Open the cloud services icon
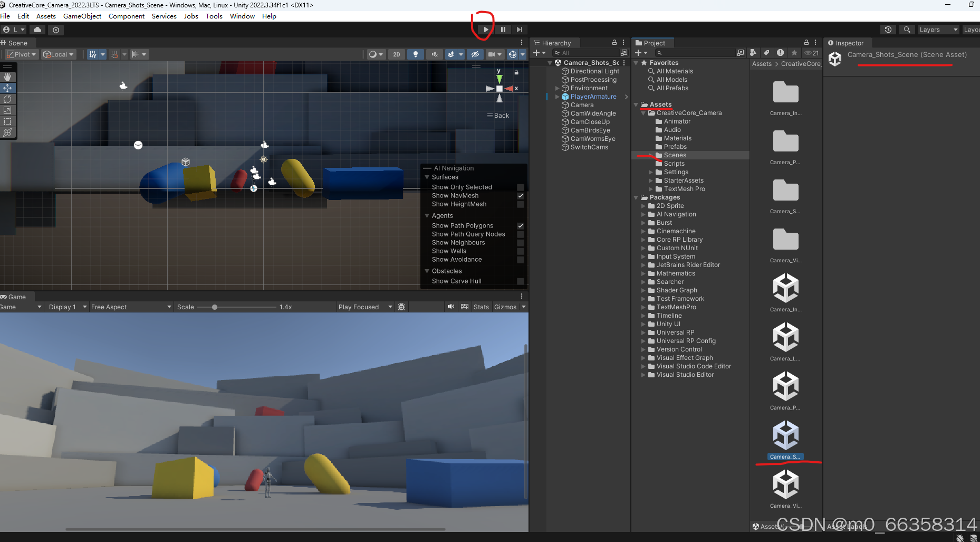 pyautogui.click(x=37, y=30)
